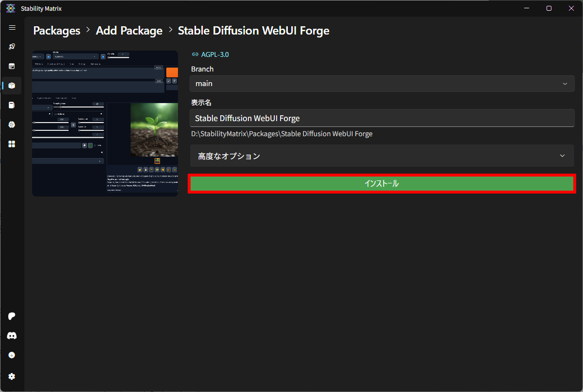The height and width of the screenshot is (392, 583).
Task: Open the Model Browser brain icon
Action: point(12,125)
